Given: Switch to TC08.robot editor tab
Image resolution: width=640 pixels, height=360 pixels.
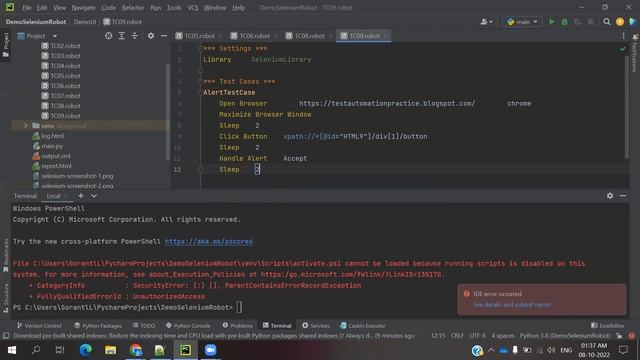Looking at the screenshot, I should click(x=309, y=36).
